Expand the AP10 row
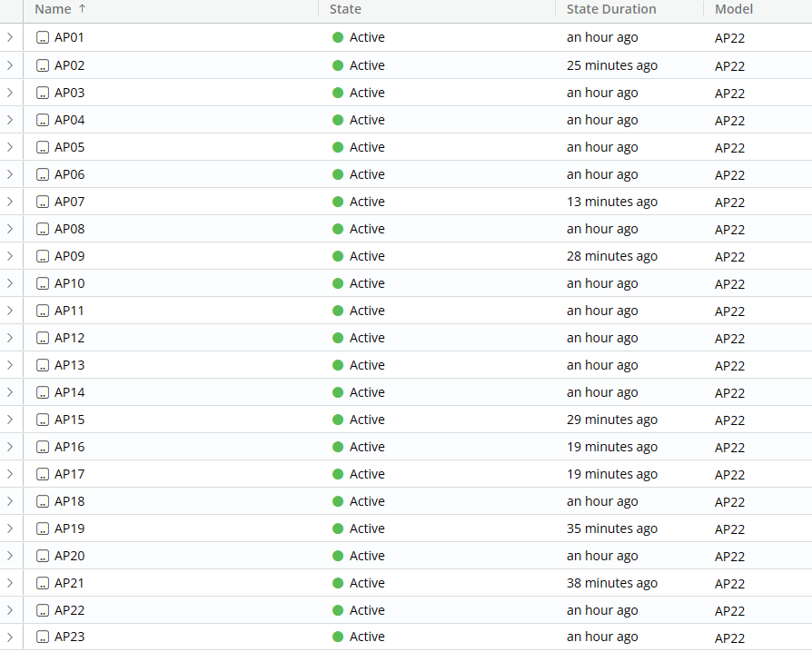The width and height of the screenshot is (812, 652). [x=10, y=283]
